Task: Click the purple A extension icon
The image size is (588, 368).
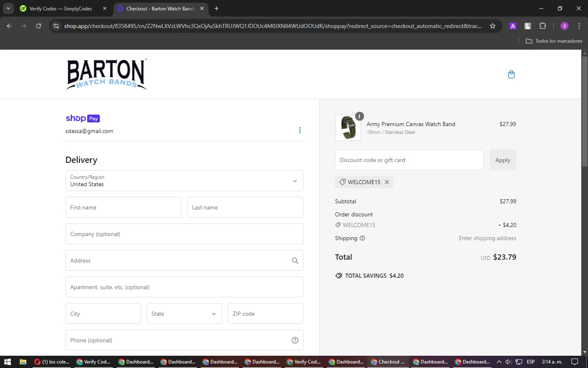Action: click(x=513, y=26)
